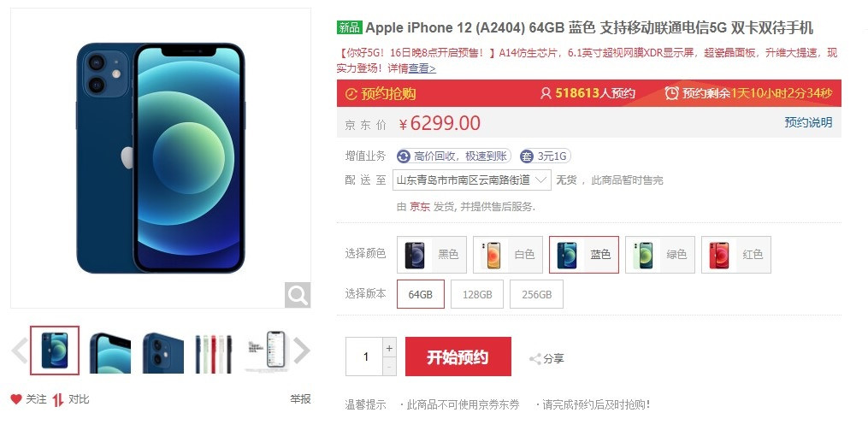Show next thumbnails with right arrow

(x=302, y=351)
